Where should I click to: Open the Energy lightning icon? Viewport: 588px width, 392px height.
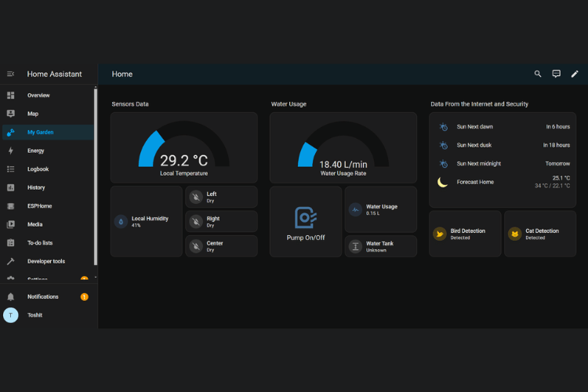click(10, 151)
